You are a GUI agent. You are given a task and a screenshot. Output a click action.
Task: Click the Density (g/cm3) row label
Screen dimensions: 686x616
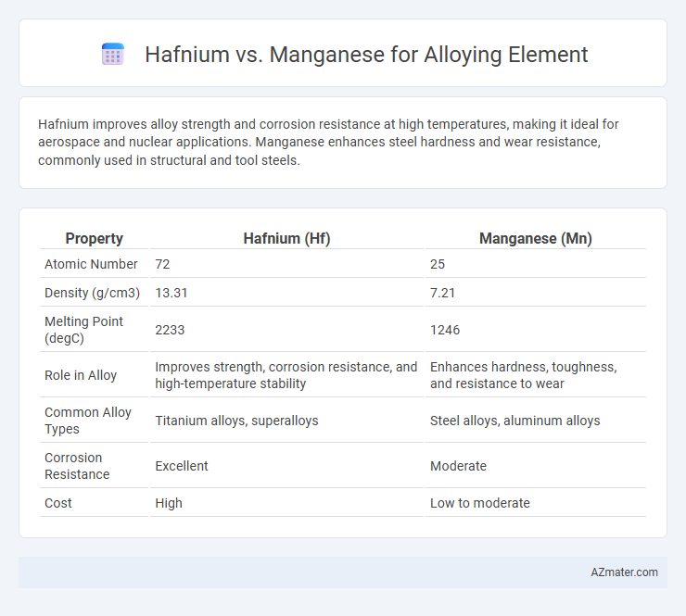pyautogui.click(x=93, y=293)
